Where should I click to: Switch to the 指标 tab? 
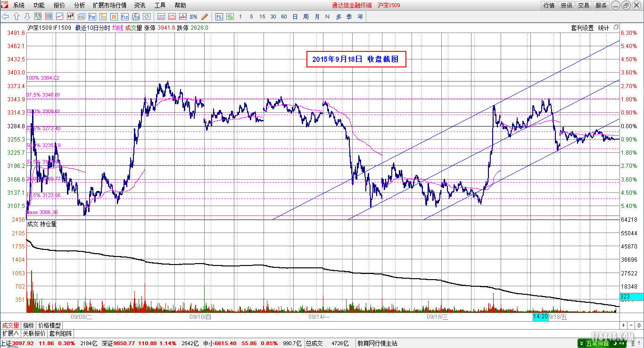[29, 325]
